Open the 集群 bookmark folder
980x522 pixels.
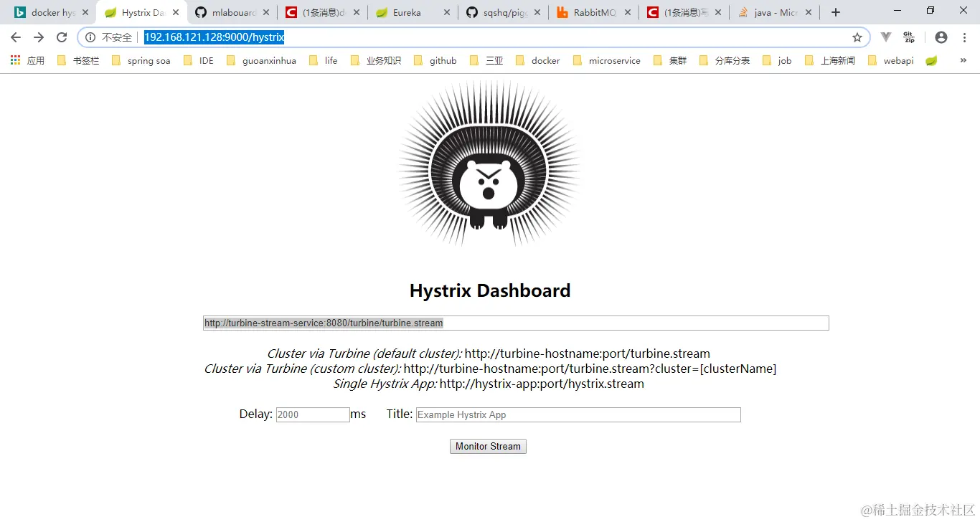670,60
